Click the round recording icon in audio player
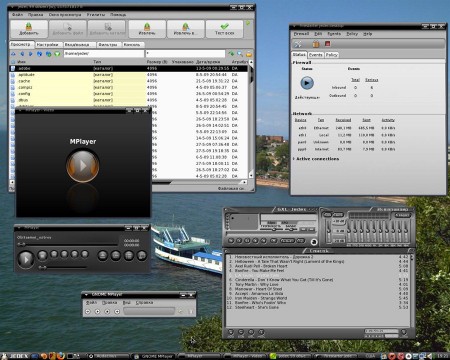 pyautogui.click(x=314, y=242)
